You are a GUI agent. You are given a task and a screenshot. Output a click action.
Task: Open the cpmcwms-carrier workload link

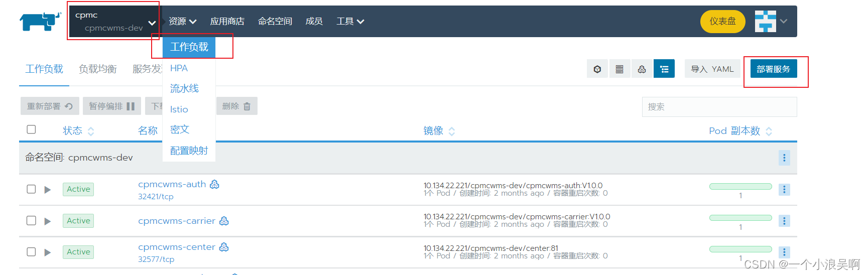point(177,221)
